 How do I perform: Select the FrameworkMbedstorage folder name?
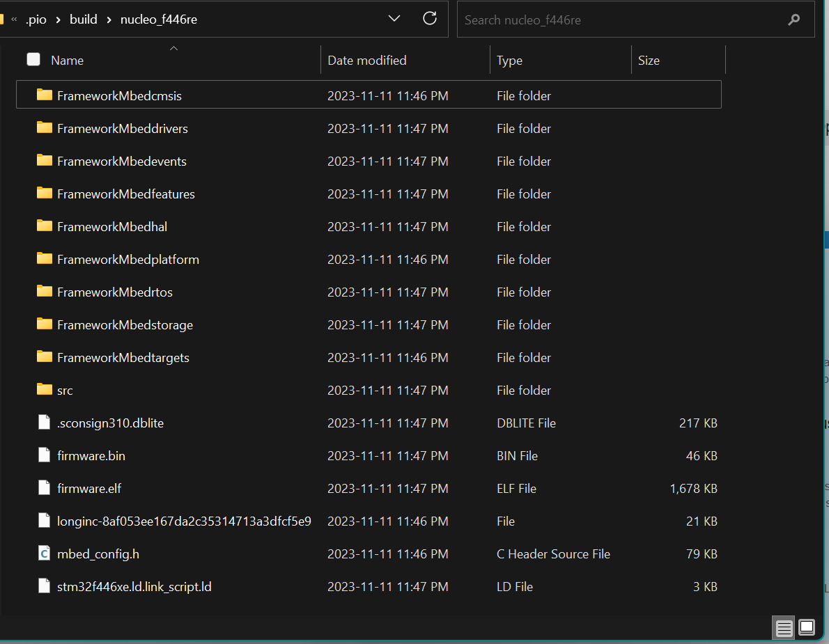[125, 325]
